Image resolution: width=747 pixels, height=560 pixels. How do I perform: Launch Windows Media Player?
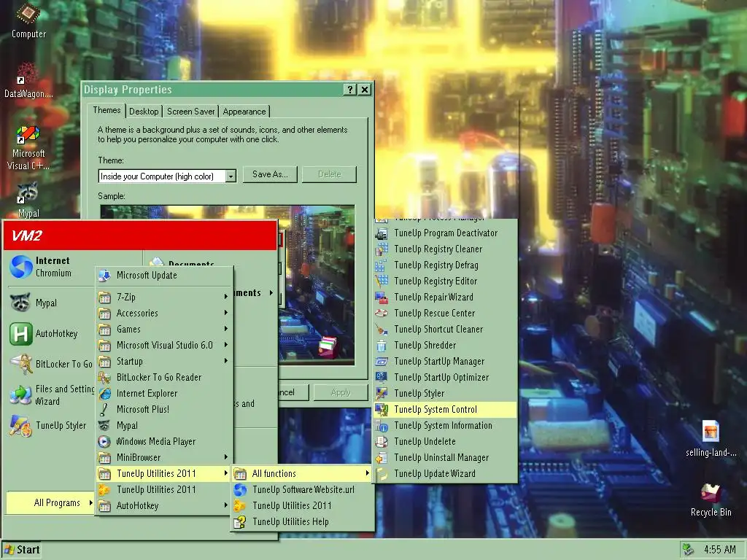164,442
